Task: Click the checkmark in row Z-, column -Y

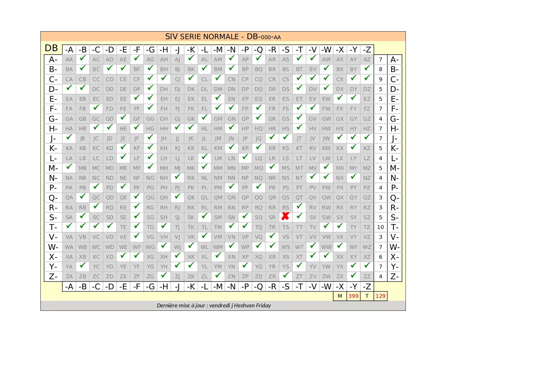Action: [353, 275]
